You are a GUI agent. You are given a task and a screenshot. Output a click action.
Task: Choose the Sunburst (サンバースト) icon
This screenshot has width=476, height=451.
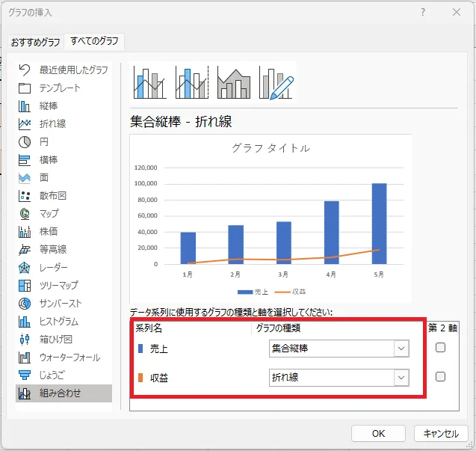24,304
